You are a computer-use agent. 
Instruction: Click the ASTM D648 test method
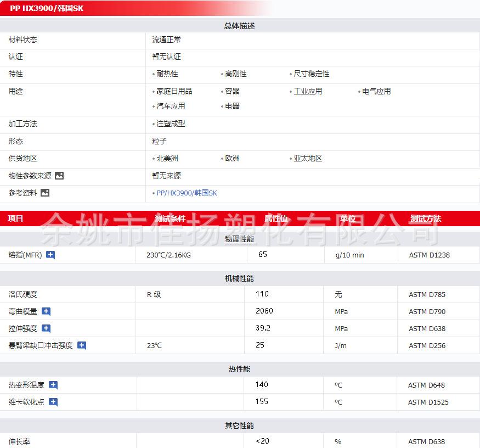tap(426, 385)
